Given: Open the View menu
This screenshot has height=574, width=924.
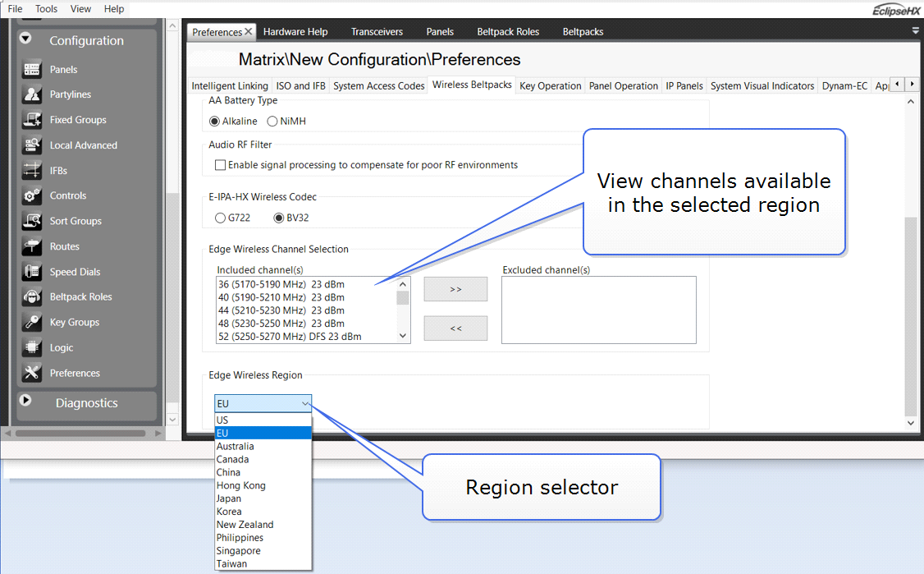Looking at the screenshot, I should pos(80,9).
